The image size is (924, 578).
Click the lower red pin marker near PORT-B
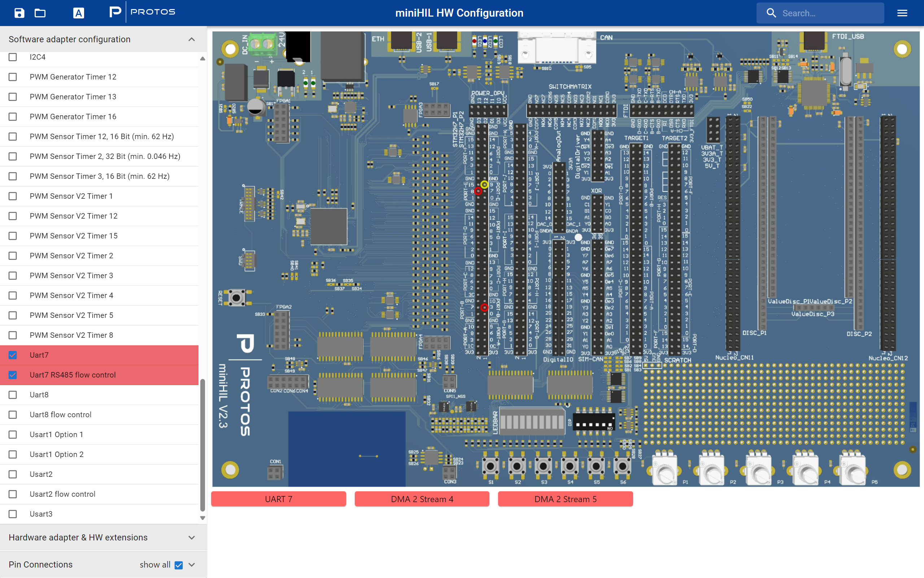click(x=484, y=307)
